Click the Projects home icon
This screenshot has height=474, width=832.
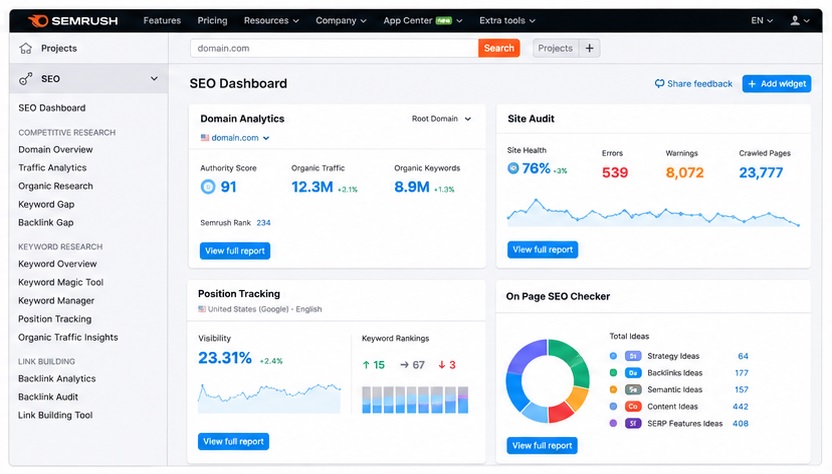click(x=25, y=48)
